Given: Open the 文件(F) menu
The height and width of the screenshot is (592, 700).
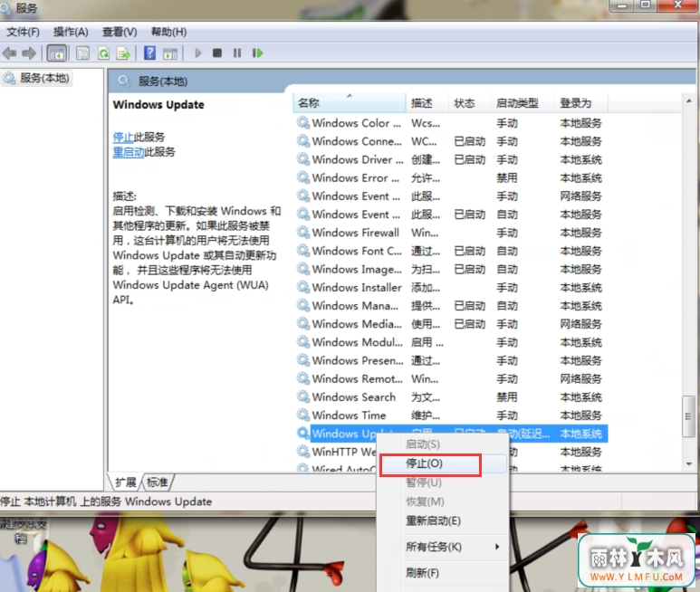Looking at the screenshot, I should 23,32.
